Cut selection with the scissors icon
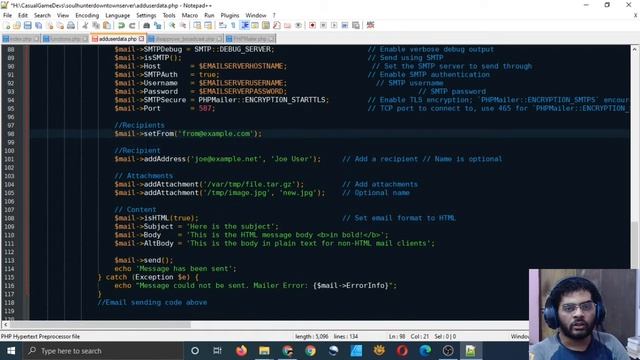Image resolution: width=640 pixels, height=360 pixels. pyautogui.click(x=85, y=25)
